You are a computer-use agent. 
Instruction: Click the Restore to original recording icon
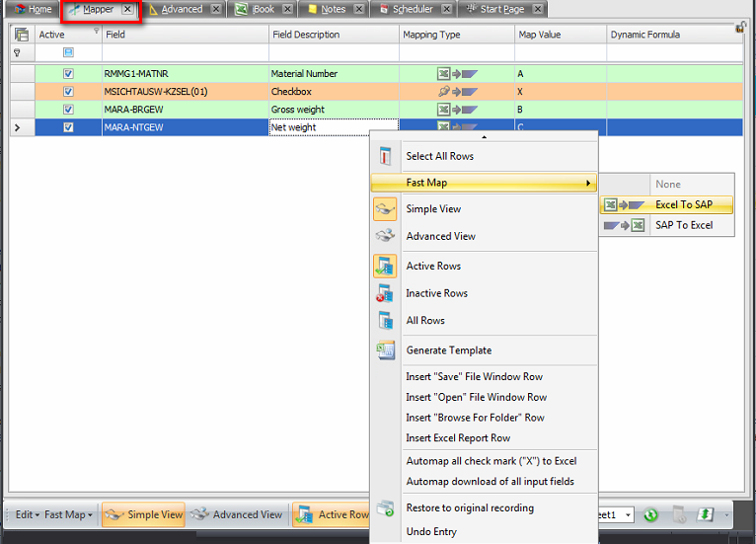tap(385, 508)
